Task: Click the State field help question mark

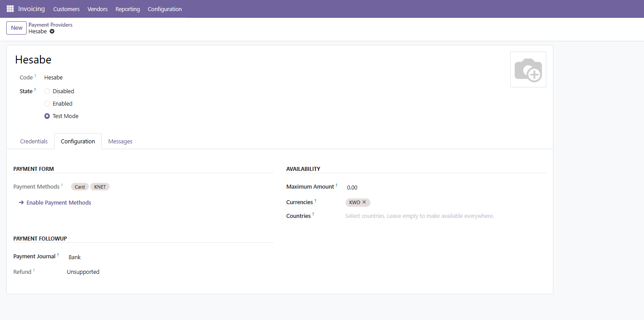Action: (35, 90)
